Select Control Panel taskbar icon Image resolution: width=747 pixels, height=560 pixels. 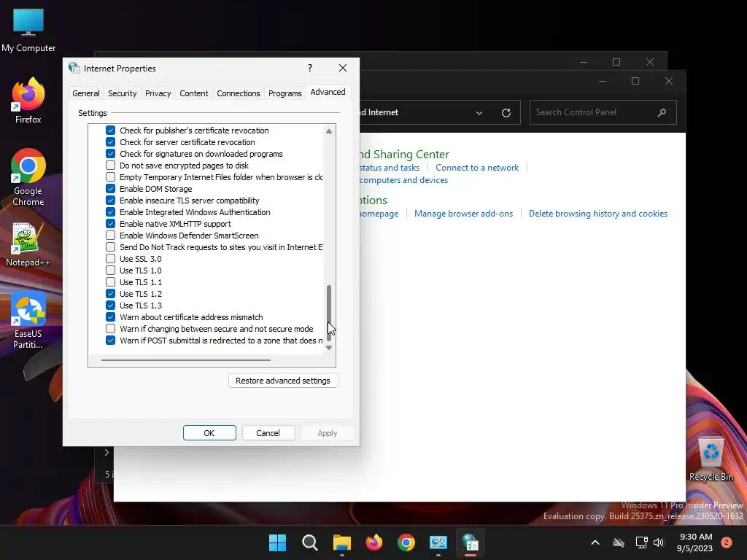coord(438,542)
